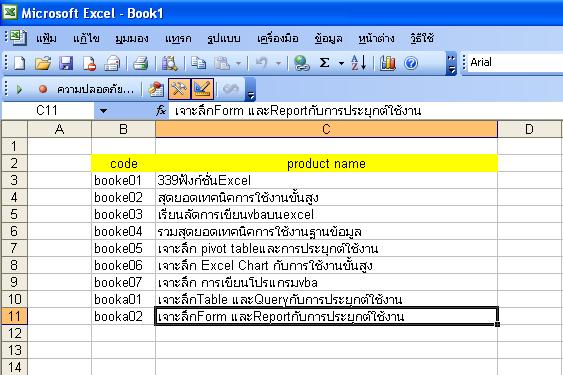
Task: Click the Copy icon
Action: coord(199,63)
